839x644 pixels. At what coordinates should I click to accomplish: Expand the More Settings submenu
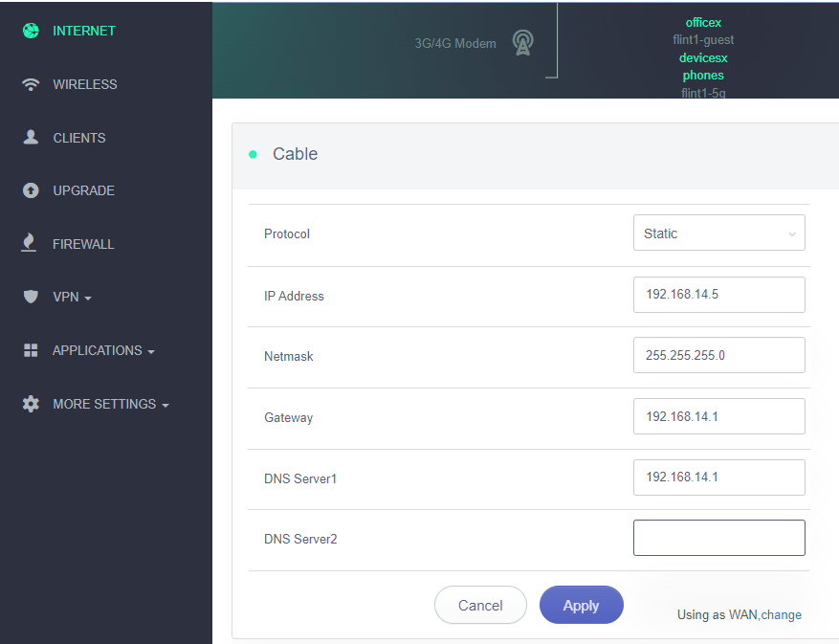click(110, 405)
